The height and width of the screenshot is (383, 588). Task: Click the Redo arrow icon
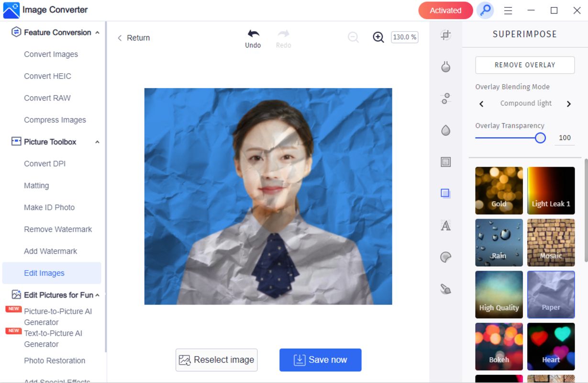[x=284, y=34]
